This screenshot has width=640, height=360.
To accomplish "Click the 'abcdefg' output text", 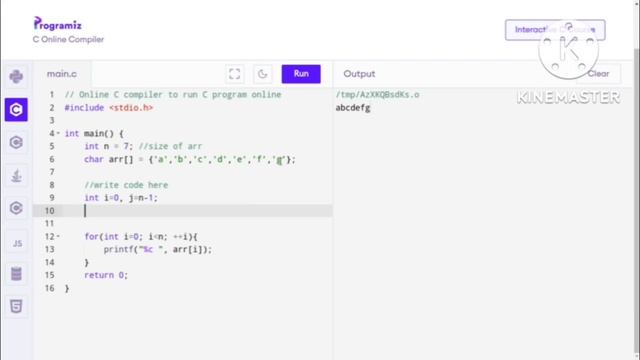I will point(353,108).
